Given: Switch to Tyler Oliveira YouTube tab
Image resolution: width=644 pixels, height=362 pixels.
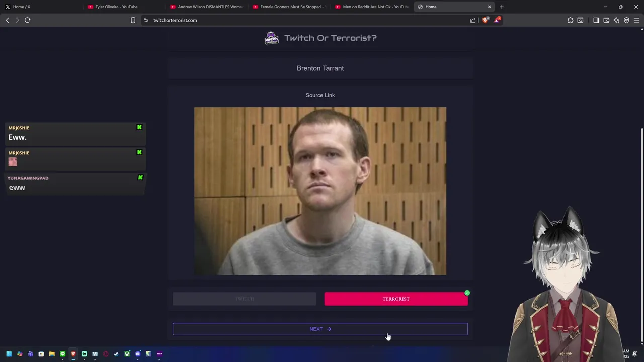Looking at the screenshot, I should click(123, 7).
